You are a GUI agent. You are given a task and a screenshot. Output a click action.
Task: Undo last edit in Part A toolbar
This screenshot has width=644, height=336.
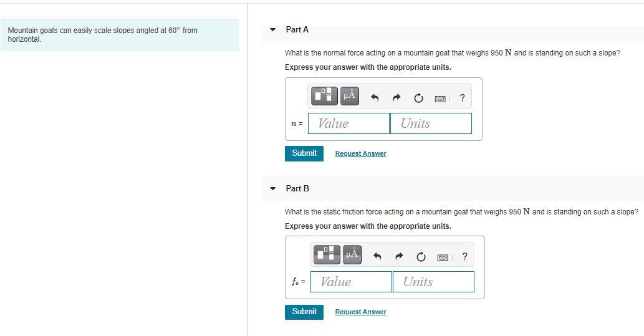[375, 98]
